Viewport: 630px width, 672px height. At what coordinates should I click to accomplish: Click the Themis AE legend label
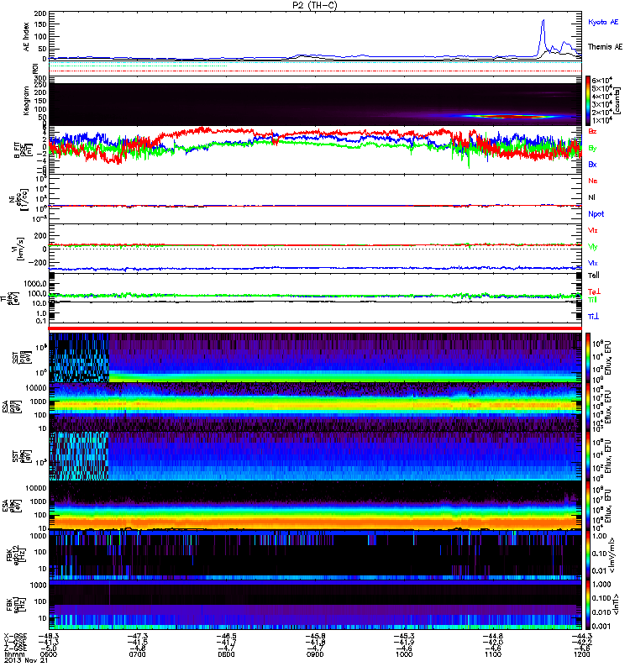tap(606, 48)
